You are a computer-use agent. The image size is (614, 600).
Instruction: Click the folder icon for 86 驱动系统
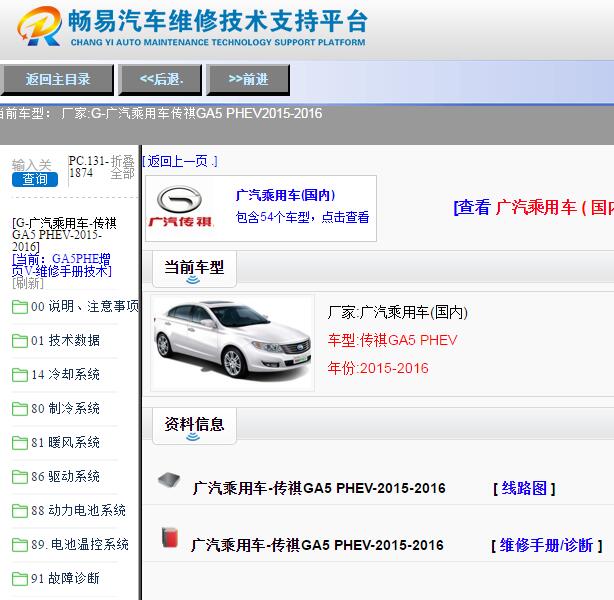20,477
